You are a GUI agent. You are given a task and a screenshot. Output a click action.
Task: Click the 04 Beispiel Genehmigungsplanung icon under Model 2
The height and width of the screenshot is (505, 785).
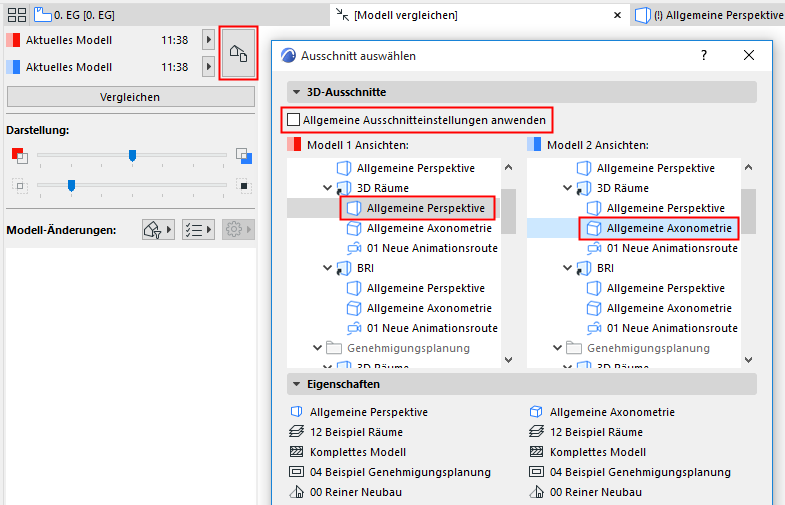pos(536,471)
